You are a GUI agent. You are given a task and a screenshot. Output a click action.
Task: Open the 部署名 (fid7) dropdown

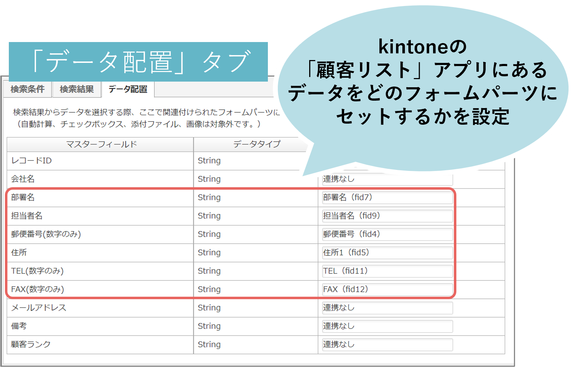pyautogui.click(x=387, y=197)
